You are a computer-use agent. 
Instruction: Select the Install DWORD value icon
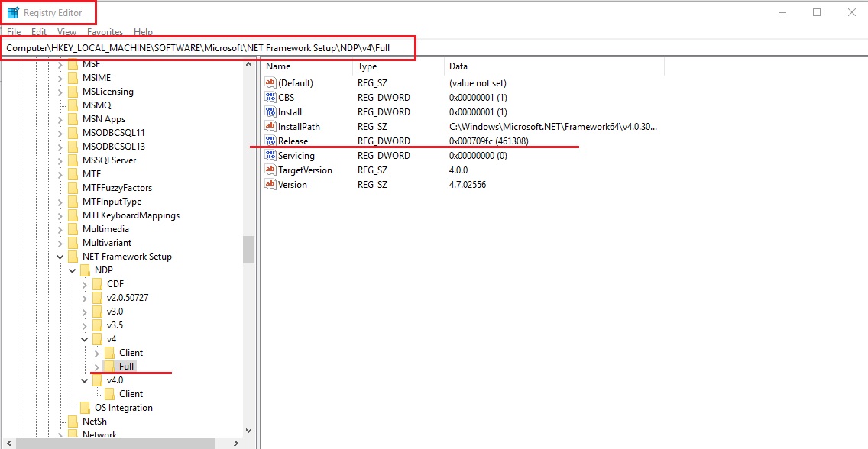pos(270,111)
